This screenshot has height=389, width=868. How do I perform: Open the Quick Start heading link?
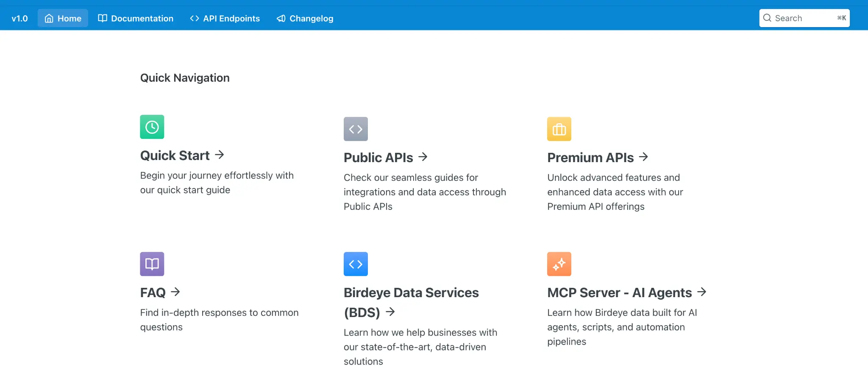(x=175, y=155)
